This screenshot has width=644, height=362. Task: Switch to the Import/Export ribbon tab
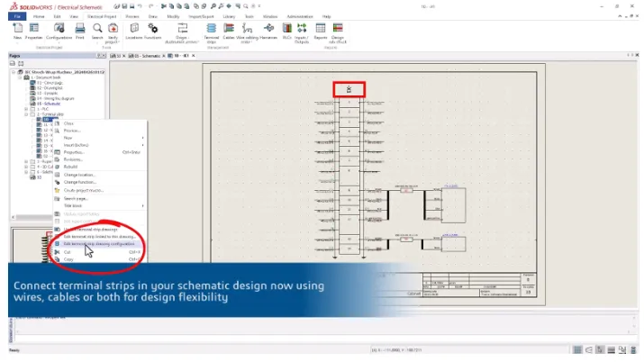201,16
